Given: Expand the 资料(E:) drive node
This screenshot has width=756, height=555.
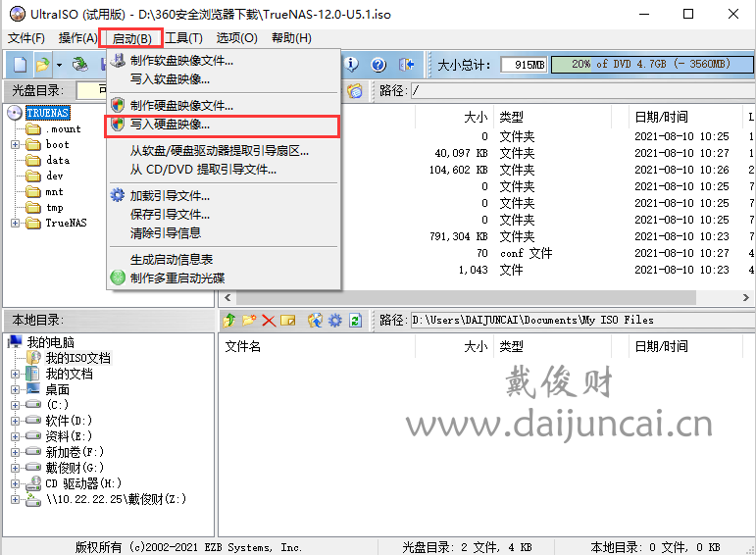Looking at the screenshot, I should (16, 436).
